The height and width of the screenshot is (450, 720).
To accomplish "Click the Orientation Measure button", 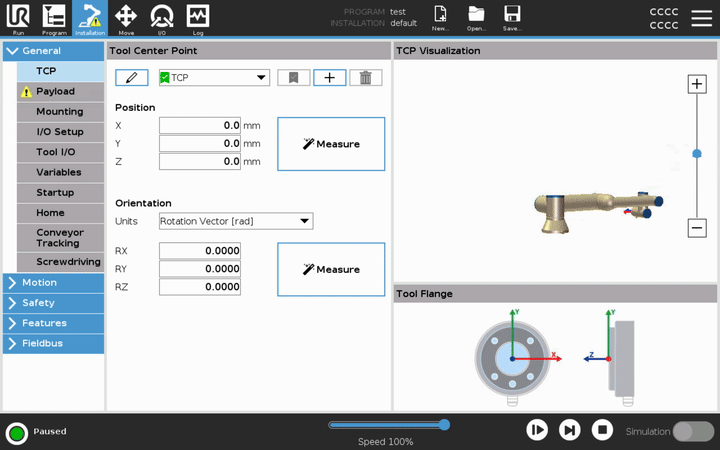I will [331, 269].
